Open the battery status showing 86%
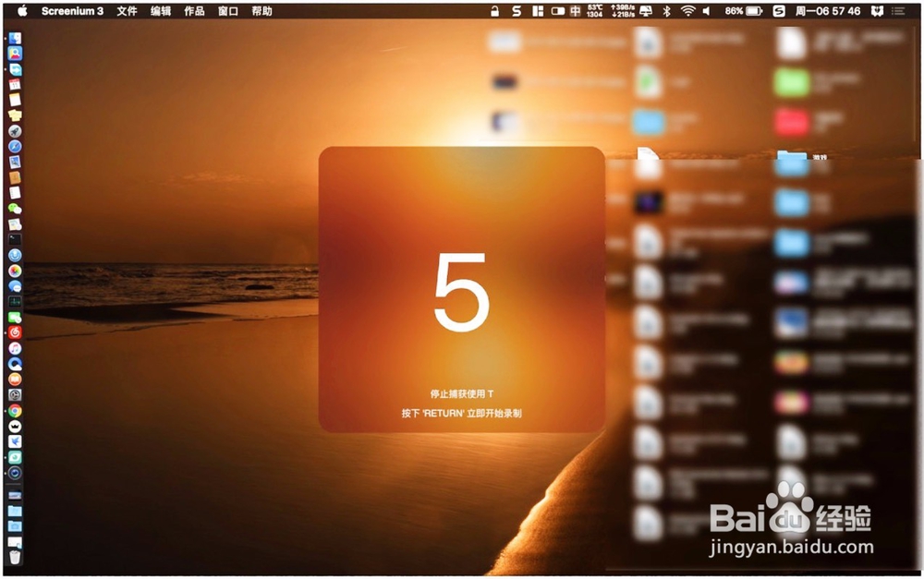 [743, 10]
